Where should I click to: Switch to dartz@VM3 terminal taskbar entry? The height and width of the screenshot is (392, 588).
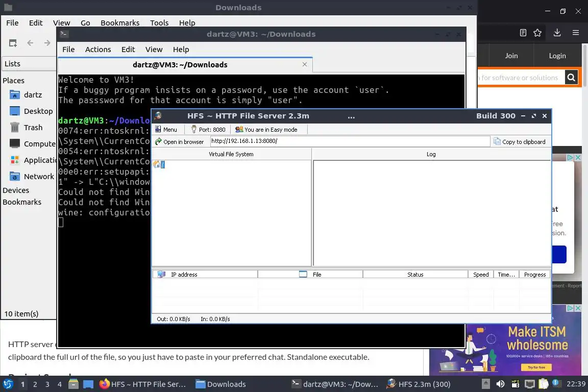(336, 384)
